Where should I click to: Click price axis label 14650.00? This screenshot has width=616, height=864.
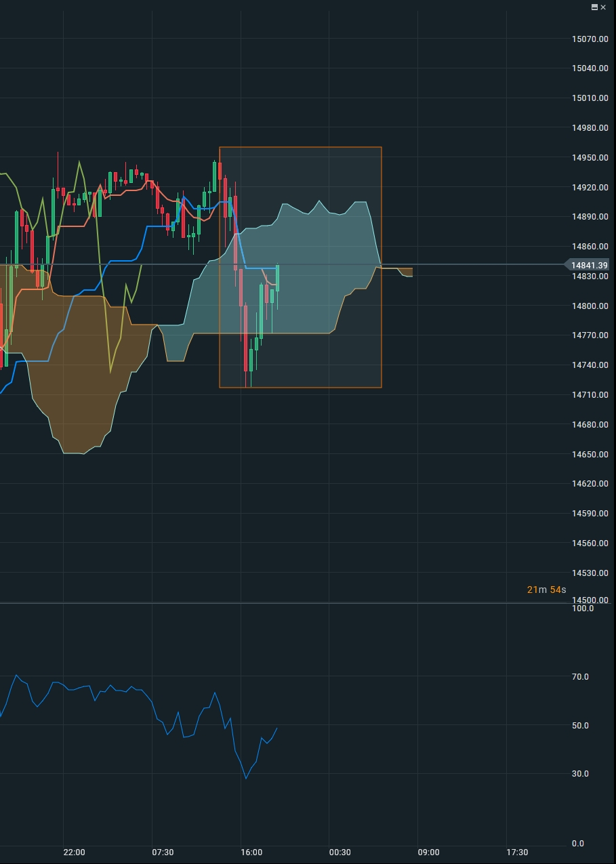point(590,454)
